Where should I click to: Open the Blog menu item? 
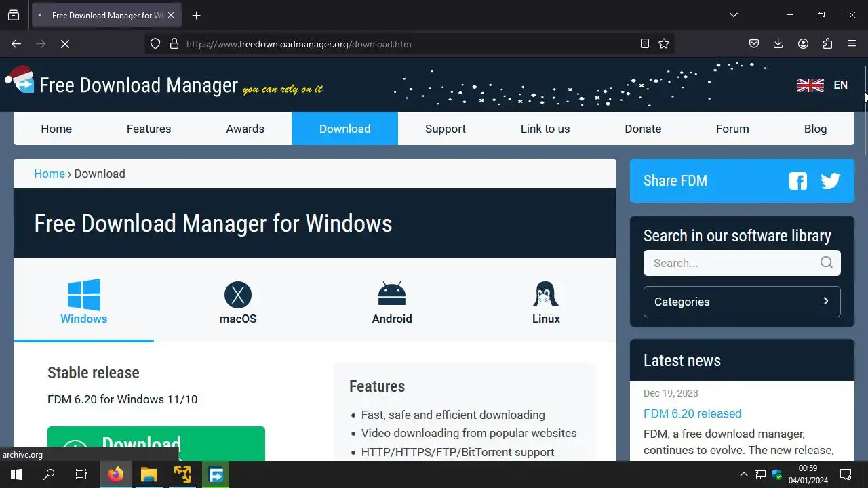click(815, 129)
